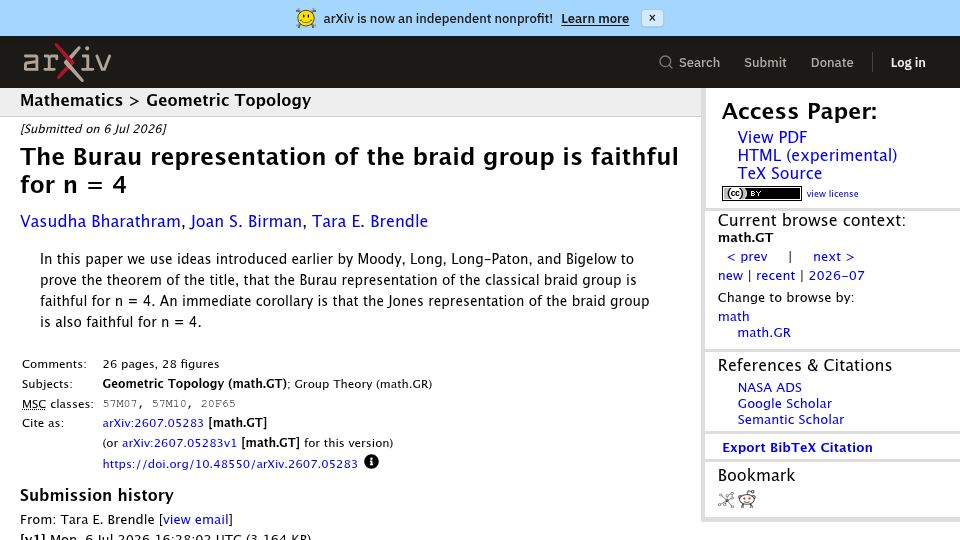Viewport: 960px width, 540px height.
Task: Open Donate in the header
Action: click(831, 62)
